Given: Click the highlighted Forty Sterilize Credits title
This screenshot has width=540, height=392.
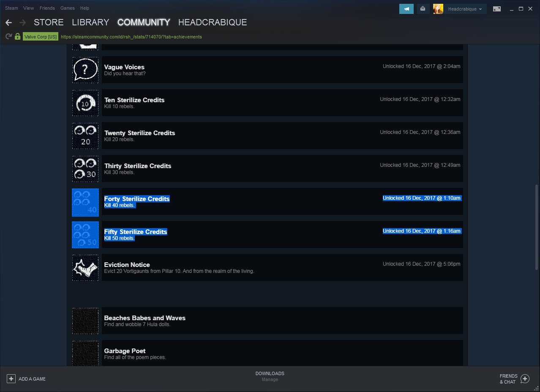Looking at the screenshot, I should coord(137,199).
